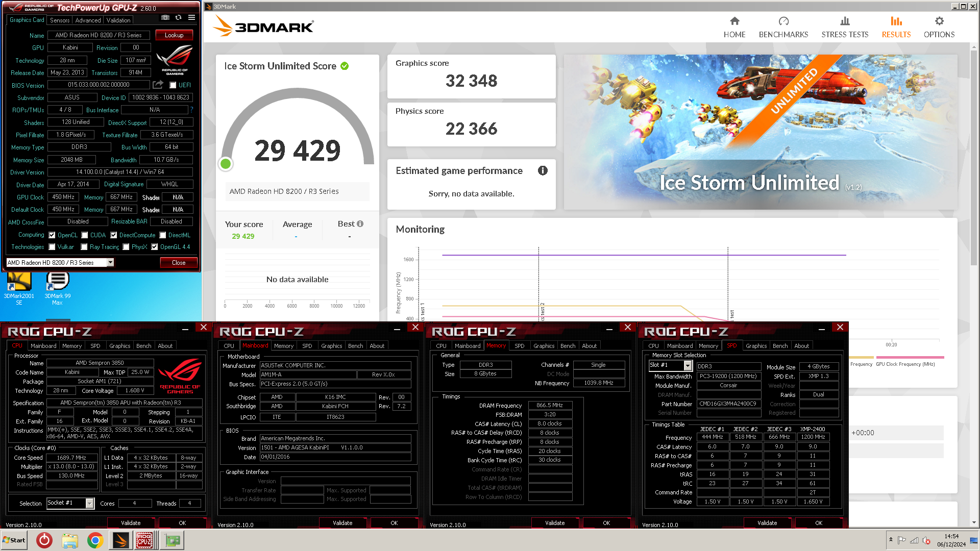
Task: Toggle the CUDA checkbox
Action: click(x=85, y=235)
